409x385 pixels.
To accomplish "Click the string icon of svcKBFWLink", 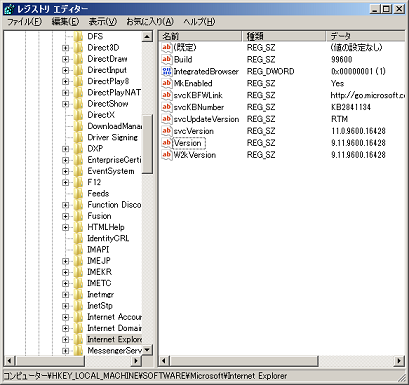I will click(167, 95).
